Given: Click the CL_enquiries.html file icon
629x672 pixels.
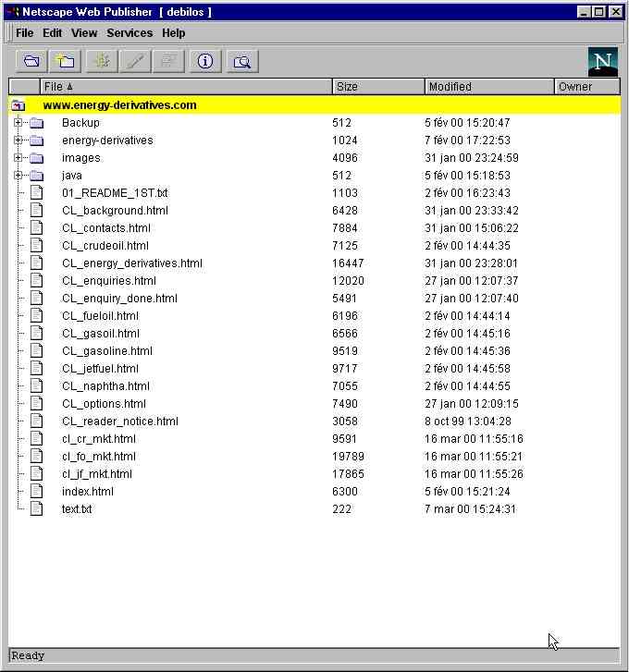Looking at the screenshot, I should pos(37,281).
